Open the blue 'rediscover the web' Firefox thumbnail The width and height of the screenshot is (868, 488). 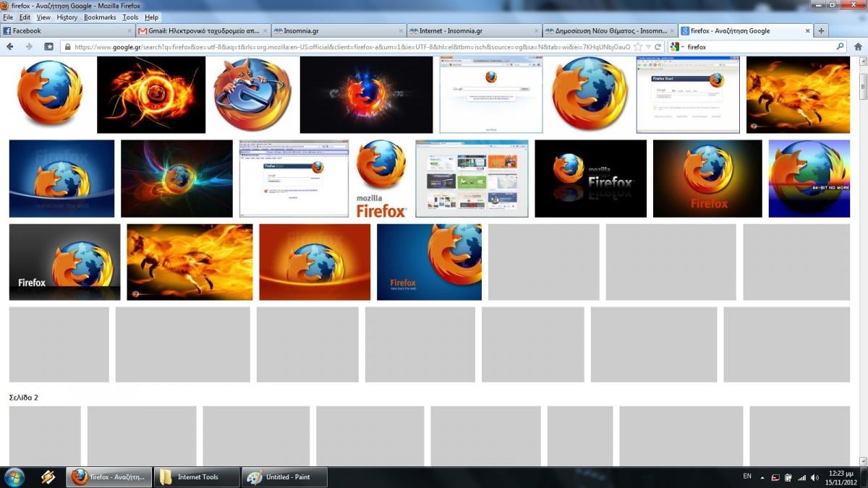[x=61, y=179]
